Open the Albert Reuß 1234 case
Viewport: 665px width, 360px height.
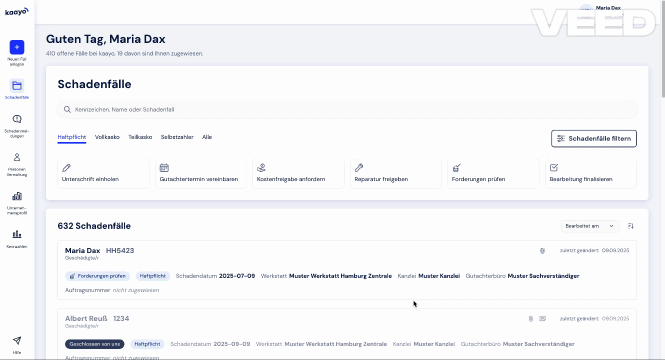click(347, 334)
